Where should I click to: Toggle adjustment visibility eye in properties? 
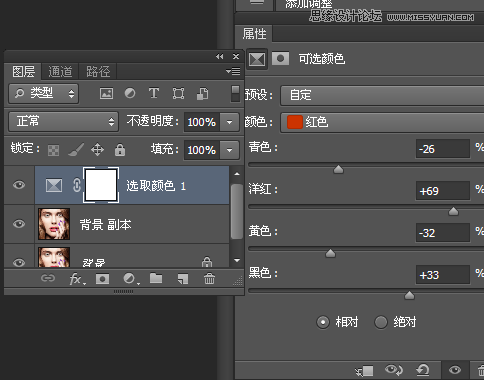[x=455, y=370]
